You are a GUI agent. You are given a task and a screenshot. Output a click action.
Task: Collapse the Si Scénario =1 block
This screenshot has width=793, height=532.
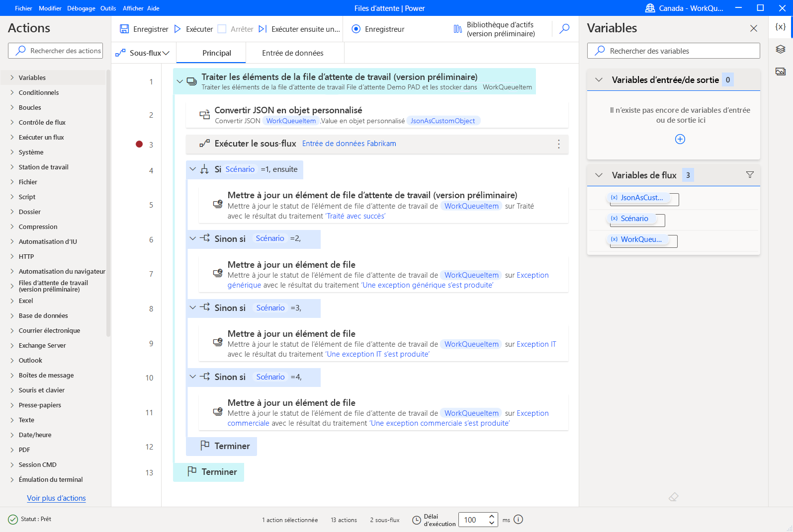pos(193,169)
